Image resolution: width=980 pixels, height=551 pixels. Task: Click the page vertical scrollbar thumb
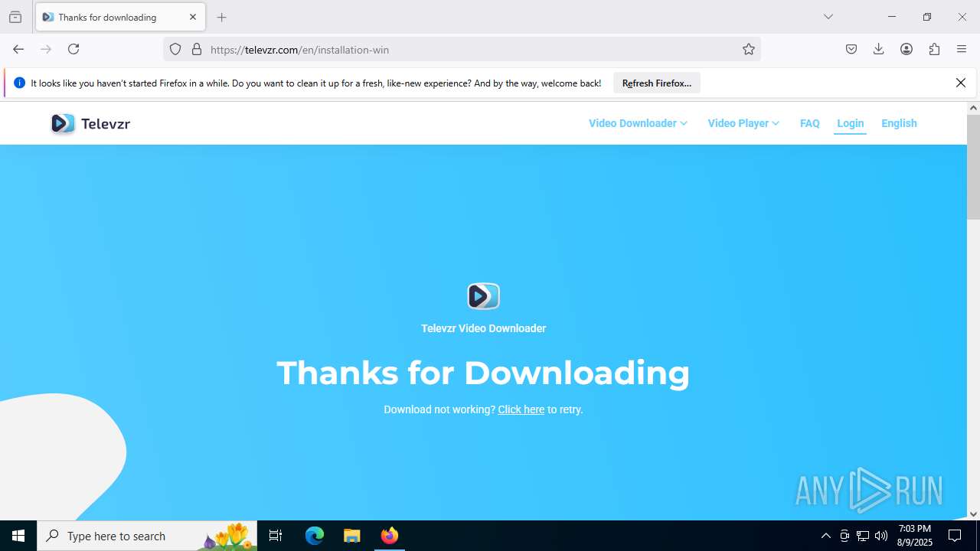tap(973, 166)
